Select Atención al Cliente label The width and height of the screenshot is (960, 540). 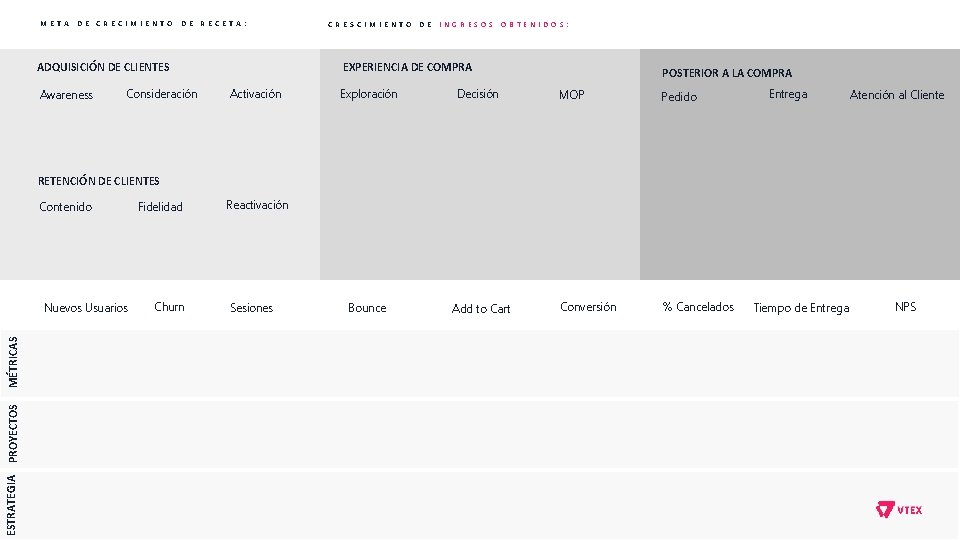pyautogui.click(x=897, y=95)
